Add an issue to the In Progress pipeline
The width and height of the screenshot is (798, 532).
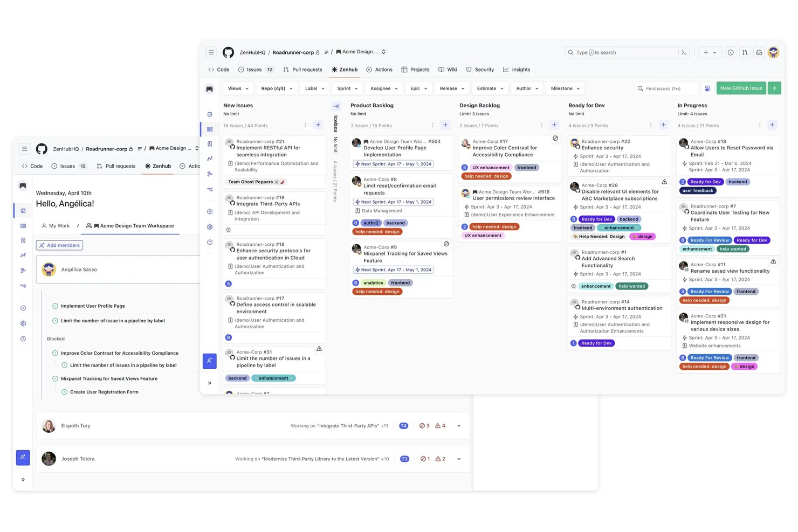772,125
